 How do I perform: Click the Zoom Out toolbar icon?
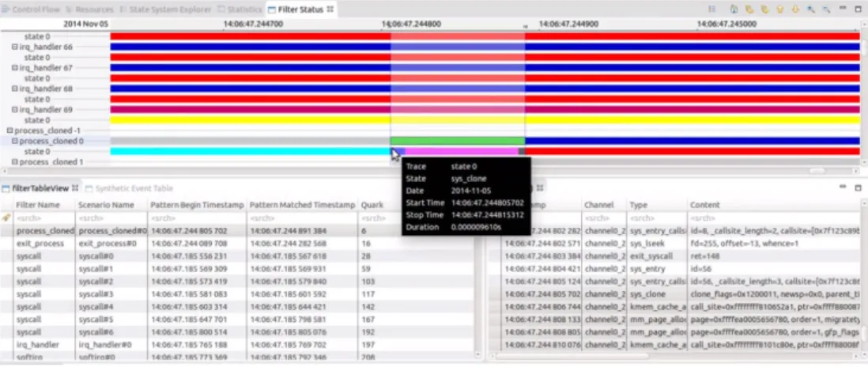826,9
